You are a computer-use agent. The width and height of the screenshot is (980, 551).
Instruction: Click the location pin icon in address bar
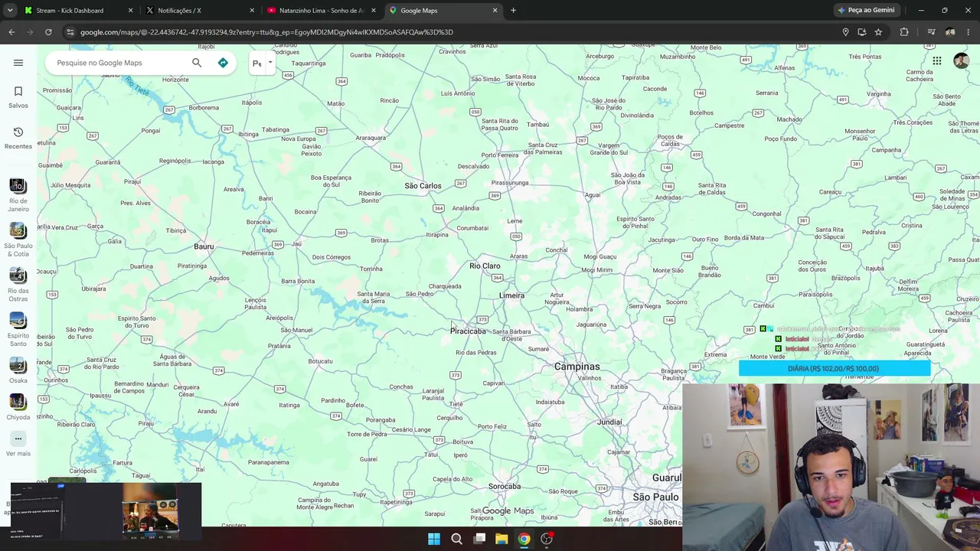(845, 32)
